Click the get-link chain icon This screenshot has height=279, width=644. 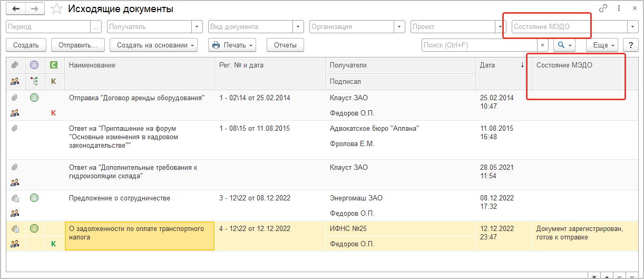coord(603,8)
